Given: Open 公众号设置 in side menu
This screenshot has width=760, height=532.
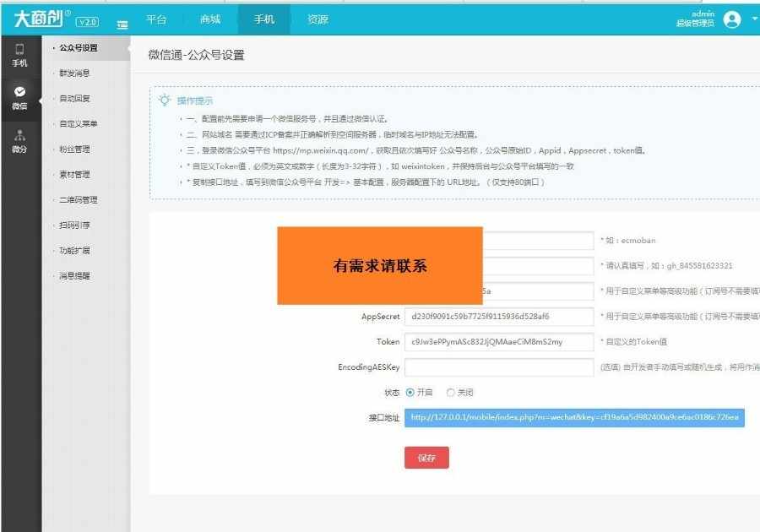Looking at the screenshot, I should 79,48.
